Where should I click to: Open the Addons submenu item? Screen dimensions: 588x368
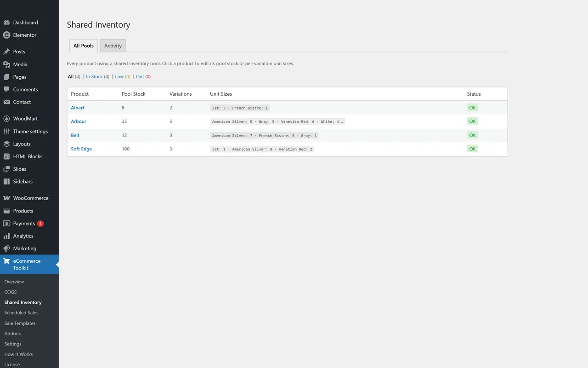(13, 333)
